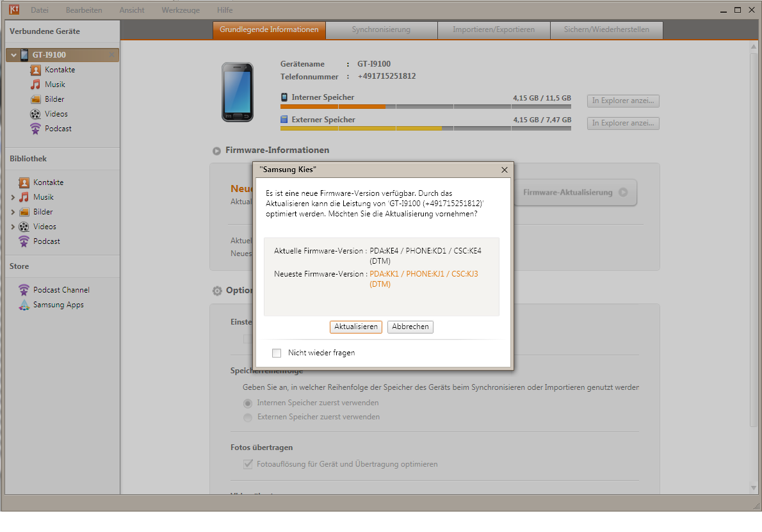Tick the Nicht wieder fragen checkbox

tap(277, 353)
